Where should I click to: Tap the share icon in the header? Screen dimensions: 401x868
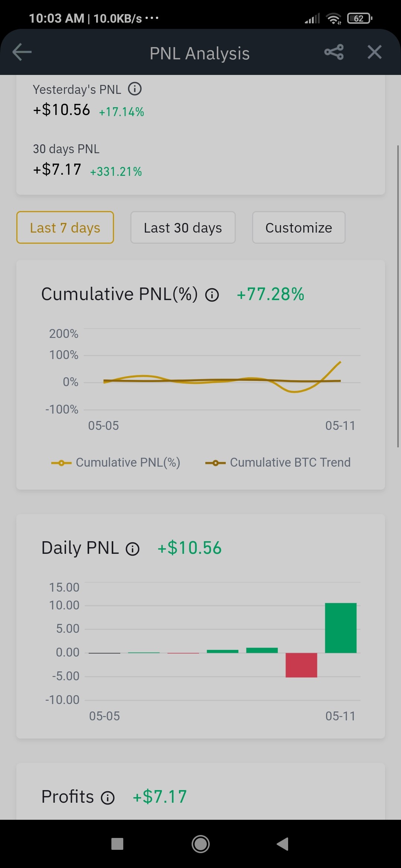334,52
